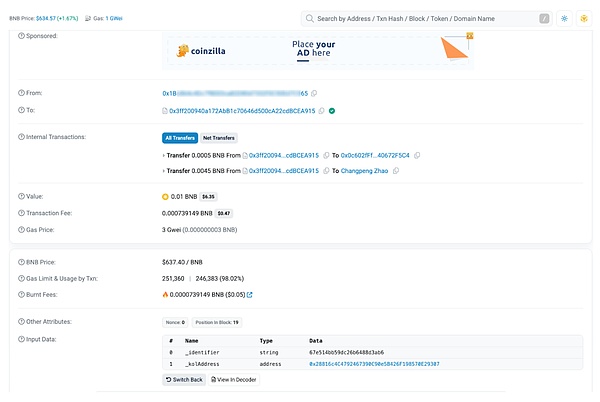600x402 pixels.
Task: Copy the From address
Action: (x=314, y=93)
